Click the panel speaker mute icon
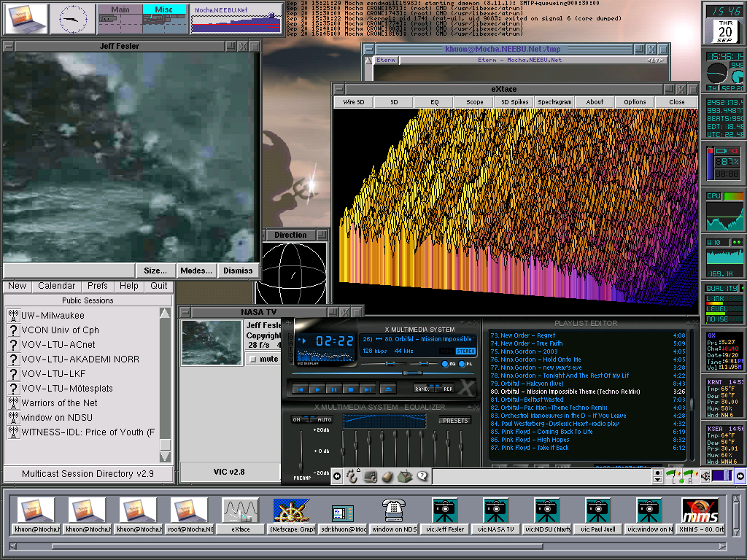The image size is (747, 560). click(705, 475)
